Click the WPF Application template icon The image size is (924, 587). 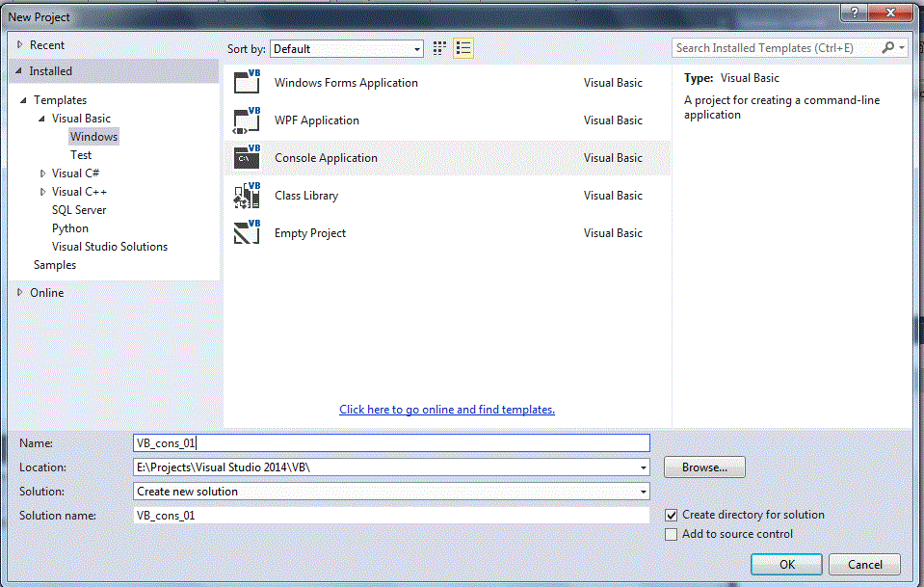tap(247, 120)
